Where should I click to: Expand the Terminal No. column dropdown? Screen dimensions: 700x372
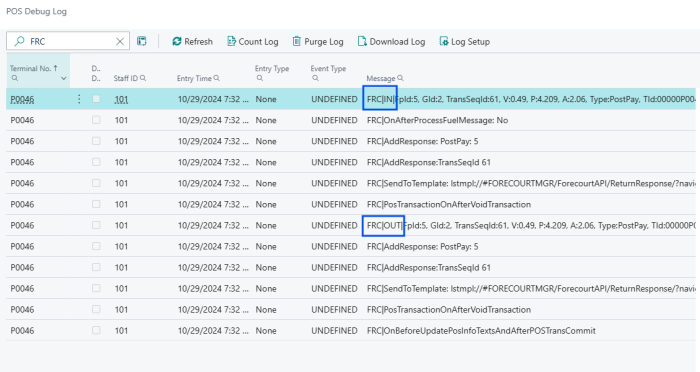[63, 79]
